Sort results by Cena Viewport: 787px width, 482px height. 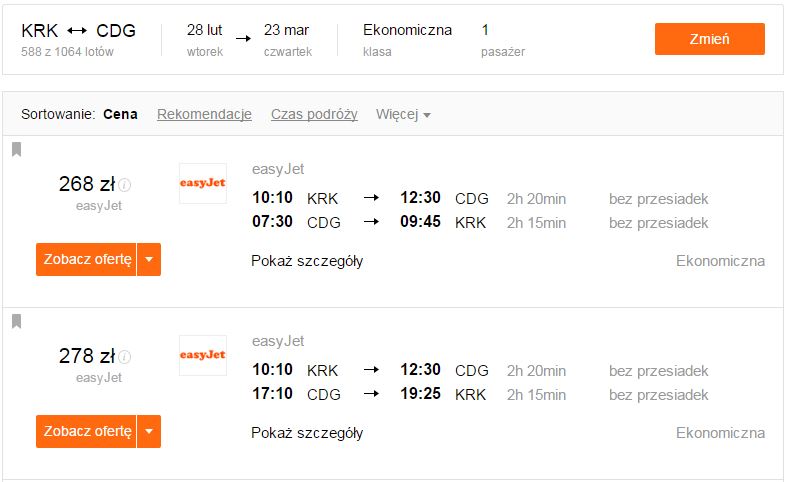coord(120,114)
